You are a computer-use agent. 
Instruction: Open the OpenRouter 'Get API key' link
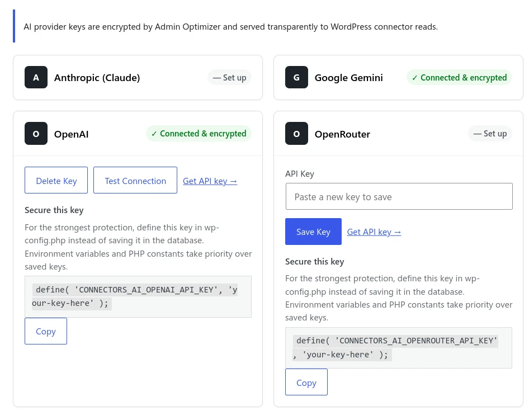point(374,232)
